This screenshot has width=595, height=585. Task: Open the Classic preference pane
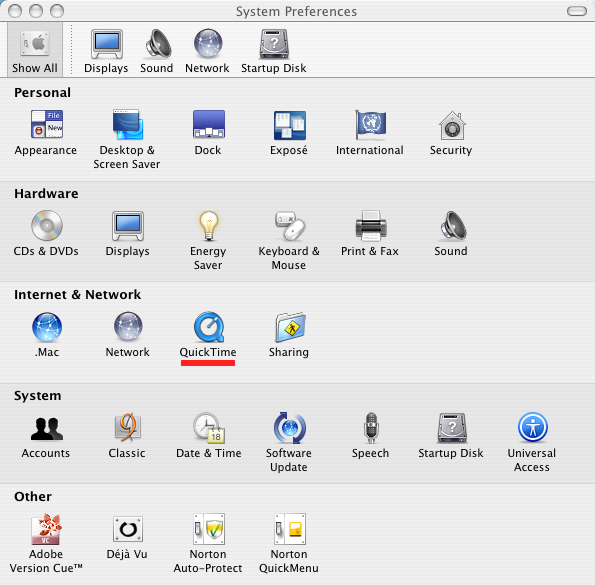coord(127,436)
